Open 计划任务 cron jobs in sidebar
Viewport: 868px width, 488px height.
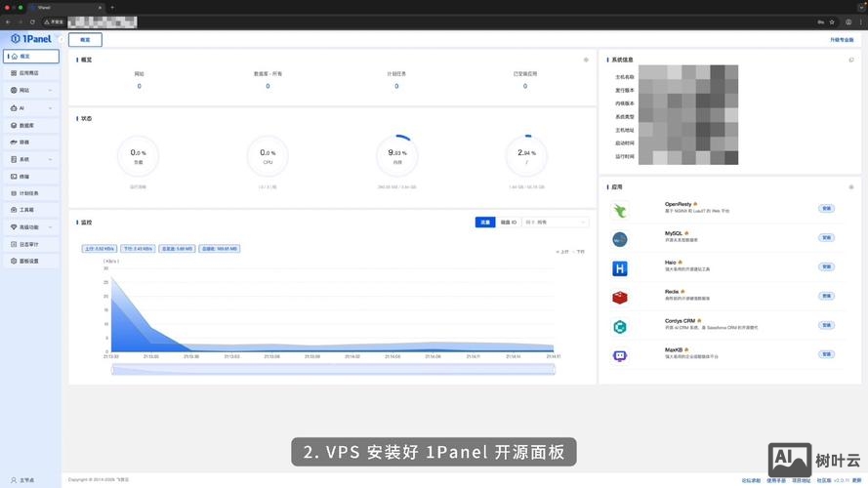(31, 193)
